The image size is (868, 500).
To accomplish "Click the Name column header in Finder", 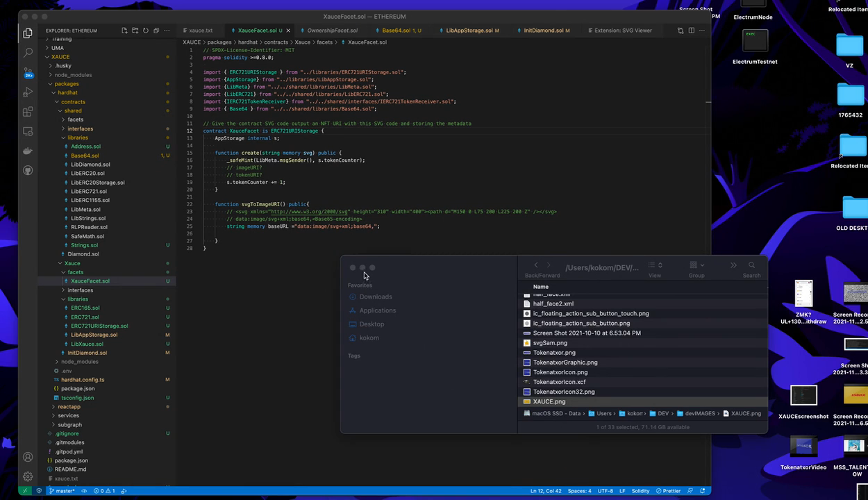I will (541, 287).
